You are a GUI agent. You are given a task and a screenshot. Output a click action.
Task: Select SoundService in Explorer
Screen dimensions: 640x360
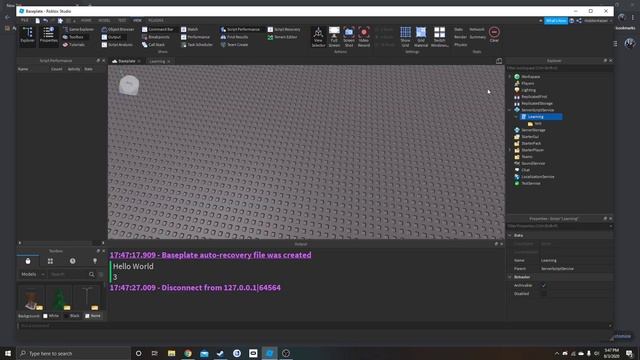533,163
